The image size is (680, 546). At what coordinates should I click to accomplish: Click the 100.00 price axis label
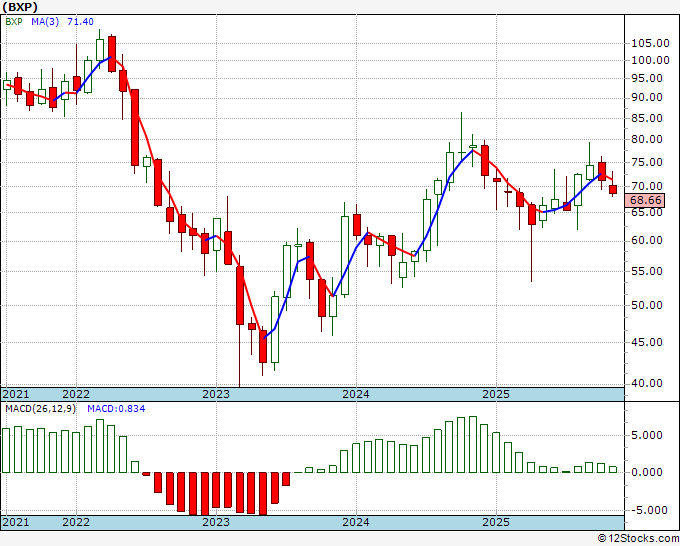point(650,60)
